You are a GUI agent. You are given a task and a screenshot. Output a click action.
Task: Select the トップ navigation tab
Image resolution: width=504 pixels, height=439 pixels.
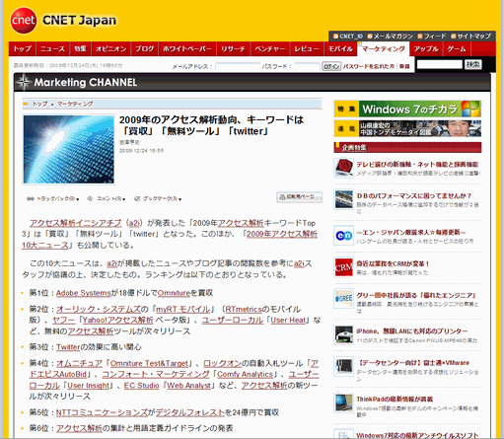[23, 49]
